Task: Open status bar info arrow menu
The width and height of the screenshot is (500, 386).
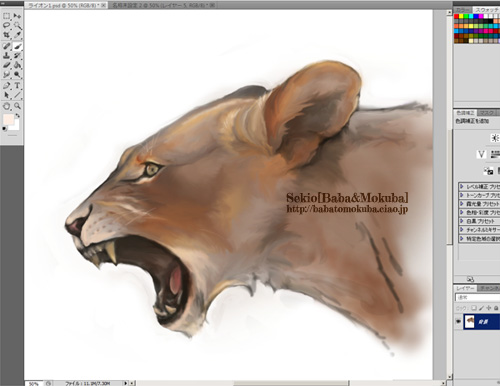Action: coord(126,383)
